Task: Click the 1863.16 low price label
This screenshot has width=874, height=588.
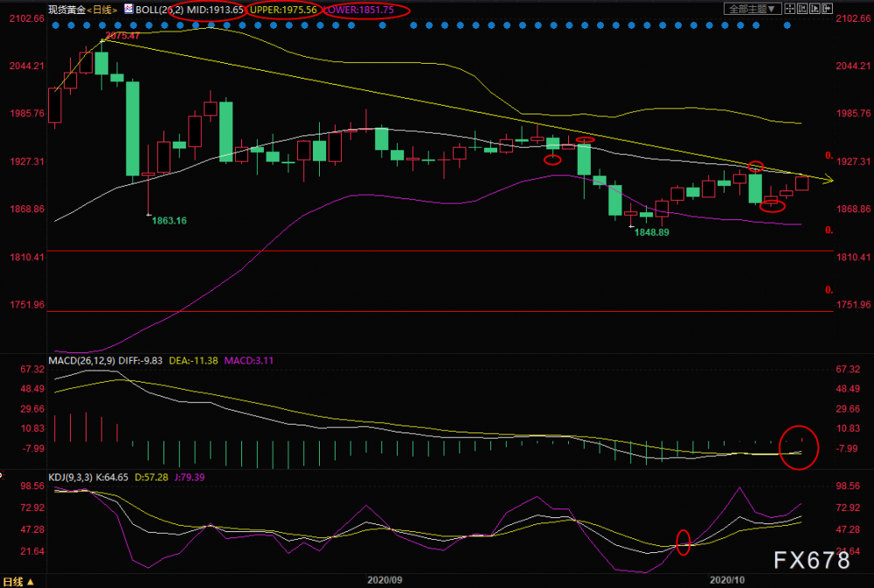Action: pos(170,221)
